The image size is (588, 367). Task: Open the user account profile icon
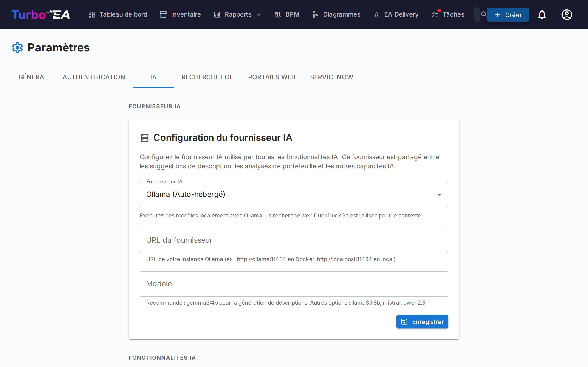coord(567,14)
